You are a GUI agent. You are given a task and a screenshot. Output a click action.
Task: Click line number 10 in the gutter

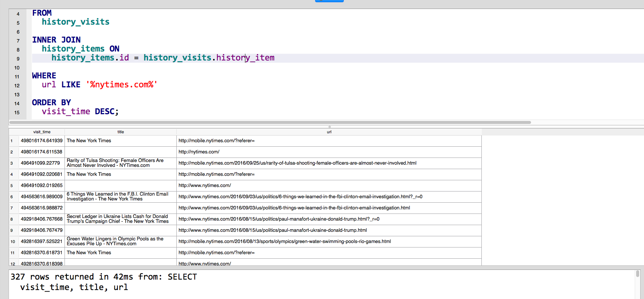(x=17, y=68)
